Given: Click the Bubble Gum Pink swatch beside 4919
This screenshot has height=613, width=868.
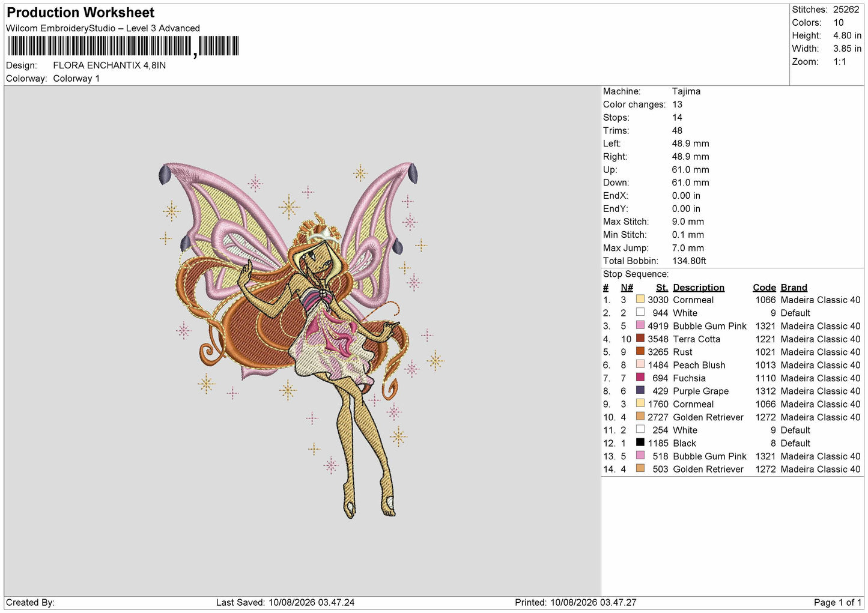Looking at the screenshot, I should pos(640,325).
